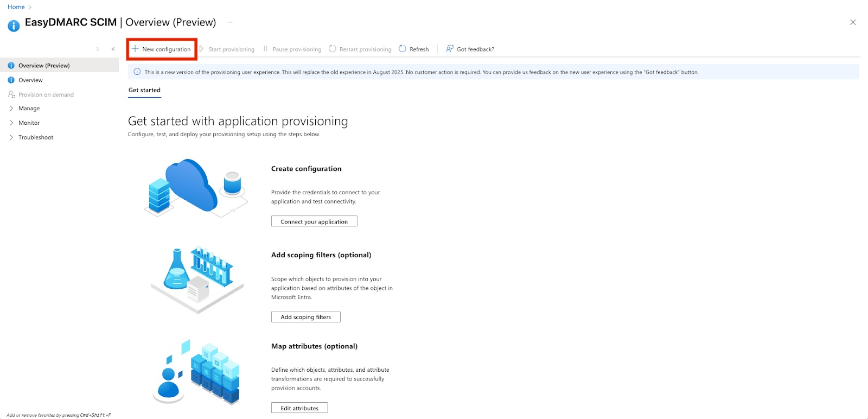Screen dimensions: 868x419
Task: Click the Got feedback? label
Action: (x=475, y=49)
